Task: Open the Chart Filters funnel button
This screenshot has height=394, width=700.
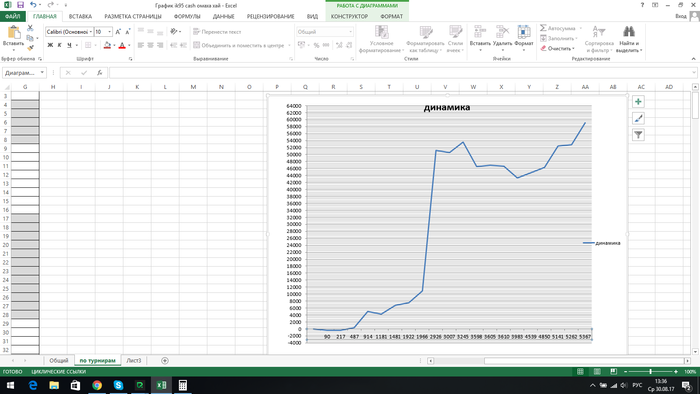Action: (638, 135)
